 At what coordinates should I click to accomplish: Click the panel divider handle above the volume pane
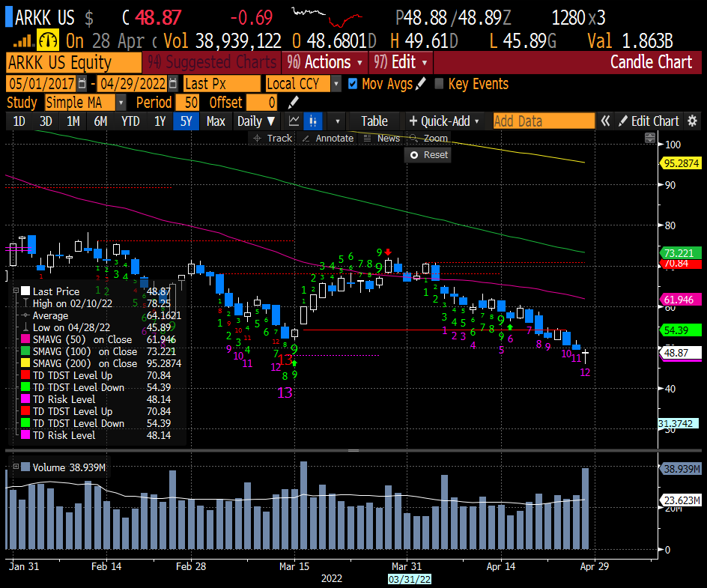point(353,450)
